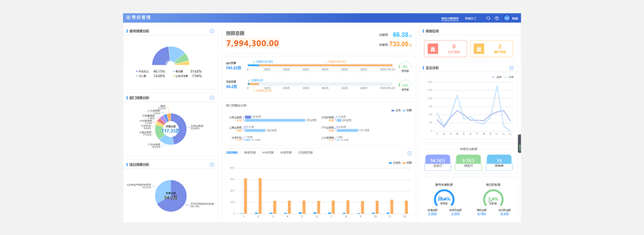Toggle 今年 series in 支出分析 legend
Screen dimensions: 644x235
[508, 77]
